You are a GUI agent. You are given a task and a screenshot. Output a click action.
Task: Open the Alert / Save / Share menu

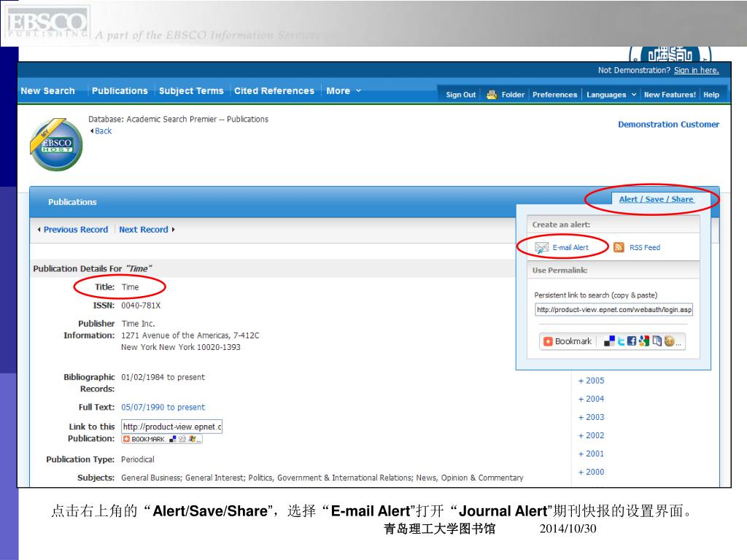(x=656, y=199)
